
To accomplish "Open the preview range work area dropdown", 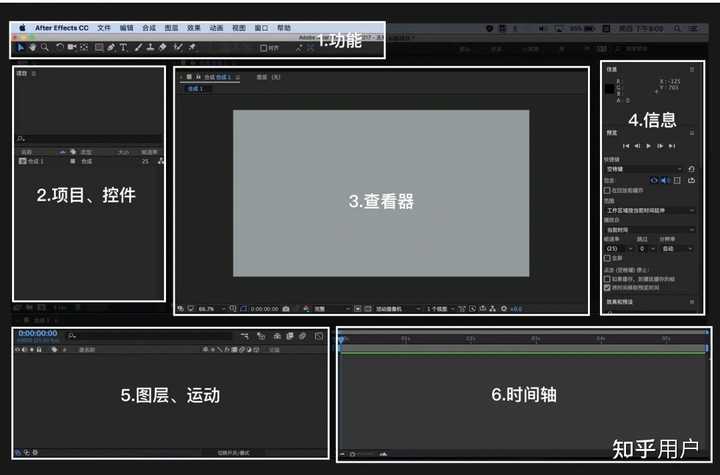I will 650,210.
